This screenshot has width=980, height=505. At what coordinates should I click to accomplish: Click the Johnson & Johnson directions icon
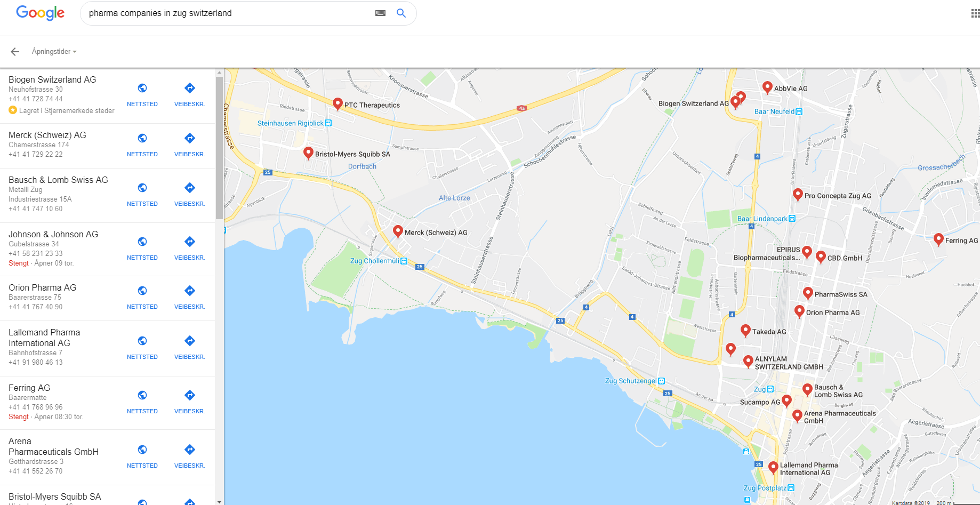(190, 242)
